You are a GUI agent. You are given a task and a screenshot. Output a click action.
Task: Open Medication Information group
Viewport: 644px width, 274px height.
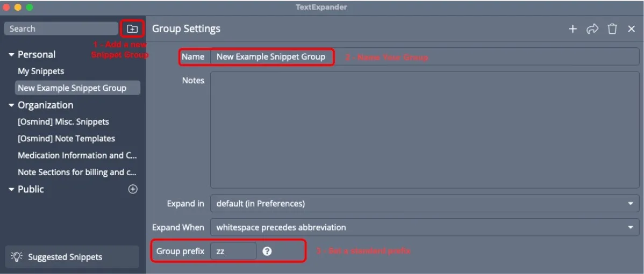click(77, 155)
